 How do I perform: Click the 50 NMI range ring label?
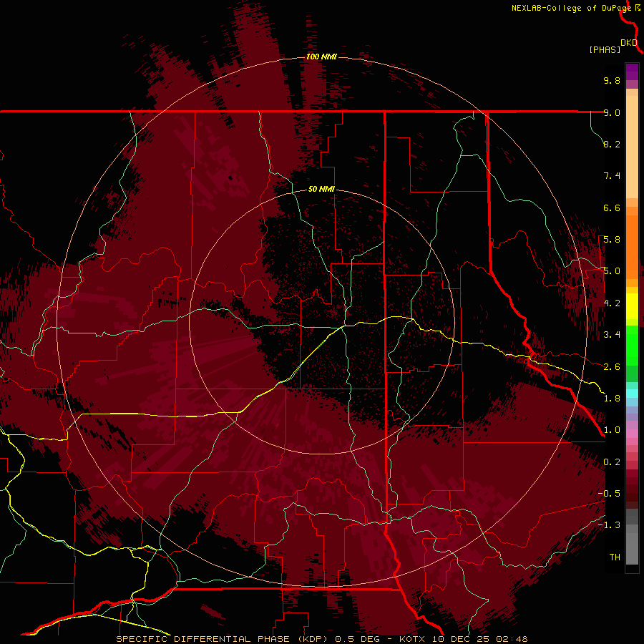pyautogui.click(x=321, y=189)
